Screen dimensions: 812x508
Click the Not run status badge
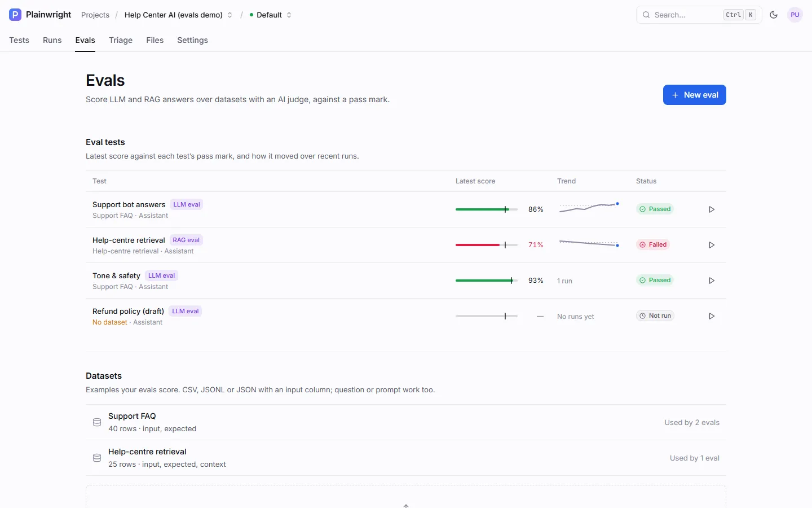655,316
